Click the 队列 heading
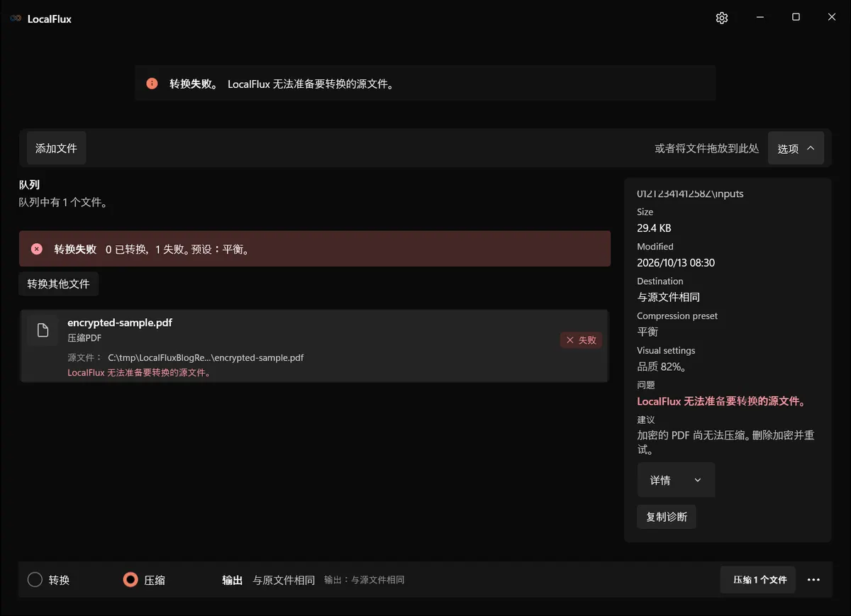 [29, 185]
